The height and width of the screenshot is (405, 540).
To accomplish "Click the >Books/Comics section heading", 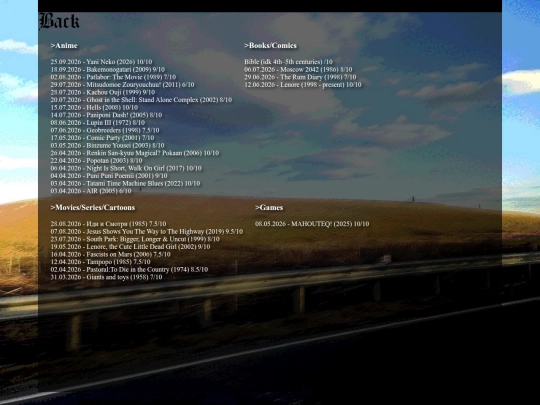I will [x=270, y=45].
